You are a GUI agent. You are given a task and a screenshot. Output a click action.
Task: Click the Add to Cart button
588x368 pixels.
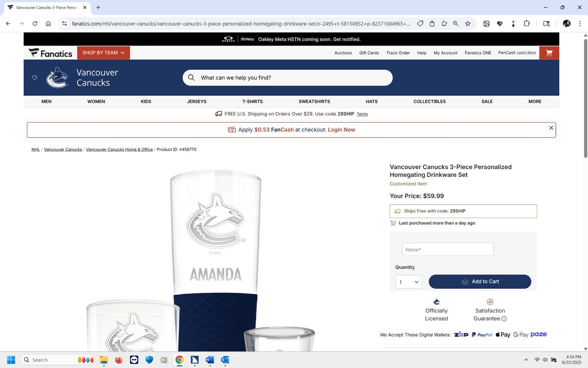click(x=480, y=282)
